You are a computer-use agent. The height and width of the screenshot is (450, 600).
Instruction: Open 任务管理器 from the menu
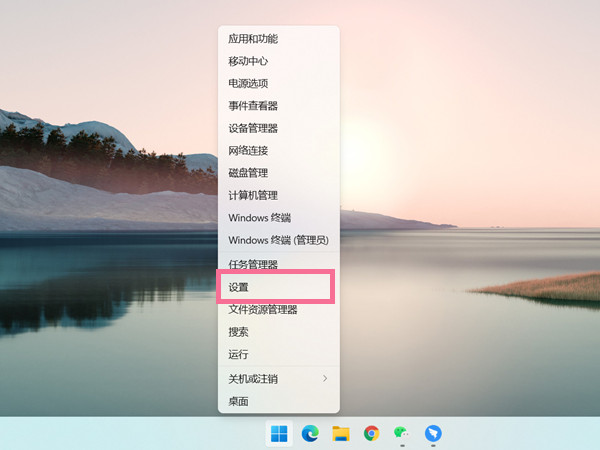252,264
